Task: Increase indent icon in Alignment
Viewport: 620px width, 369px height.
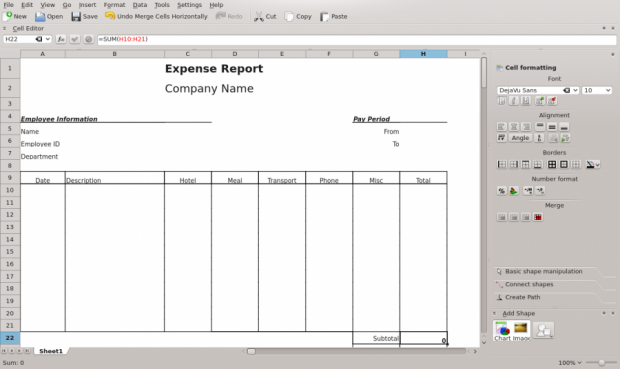Action: pyautogui.click(x=565, y=138)
